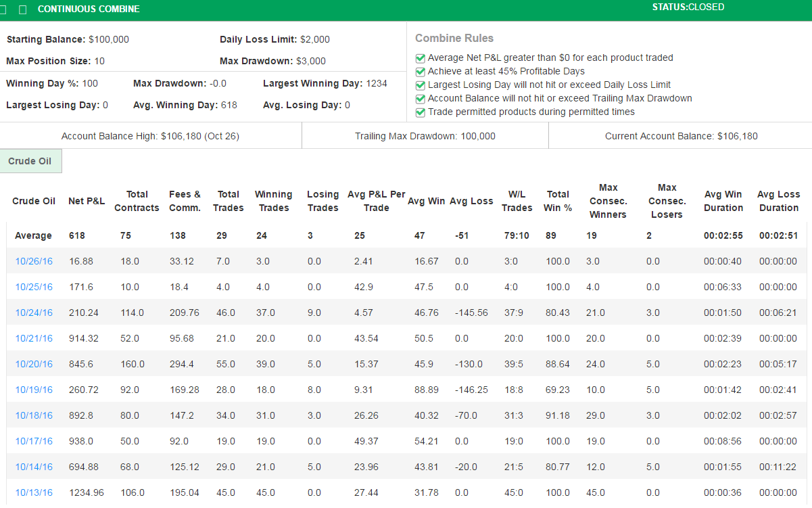Click the check icon for Trailing Max Drawdown rule
The height and width of the screenshot is (508, 812).
[x=420, y=98]
